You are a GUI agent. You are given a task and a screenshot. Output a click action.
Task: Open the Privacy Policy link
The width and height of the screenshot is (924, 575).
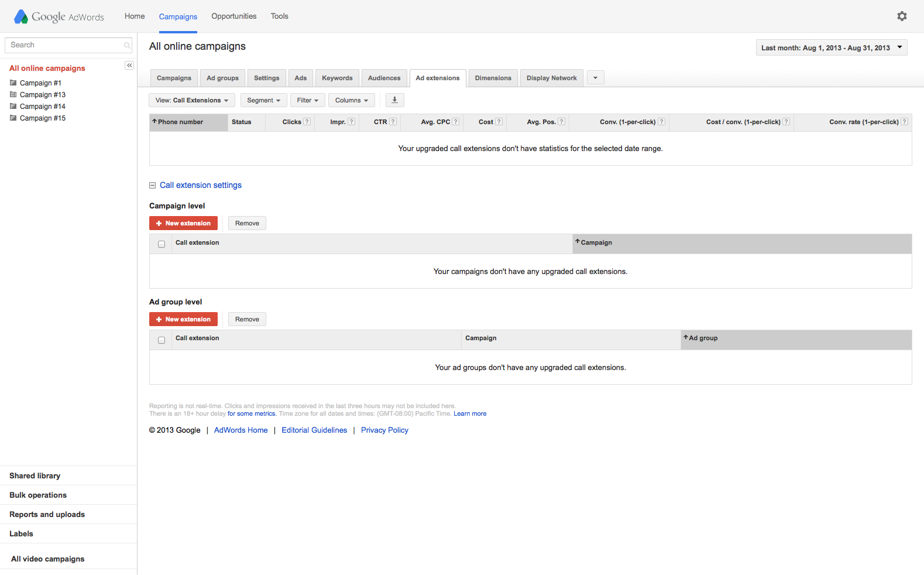click(x=384, y=430)
